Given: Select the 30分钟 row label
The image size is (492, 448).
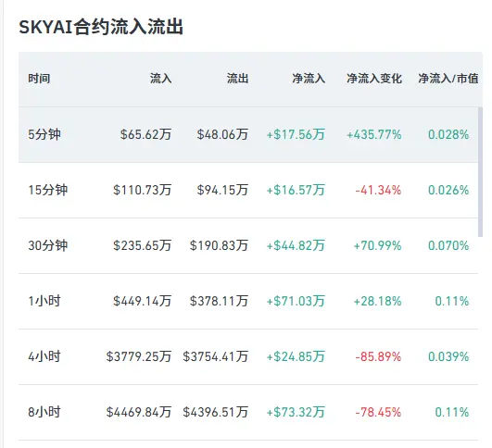Looking at the screenshot, I should pyautogui.click(x=48, y=245).
